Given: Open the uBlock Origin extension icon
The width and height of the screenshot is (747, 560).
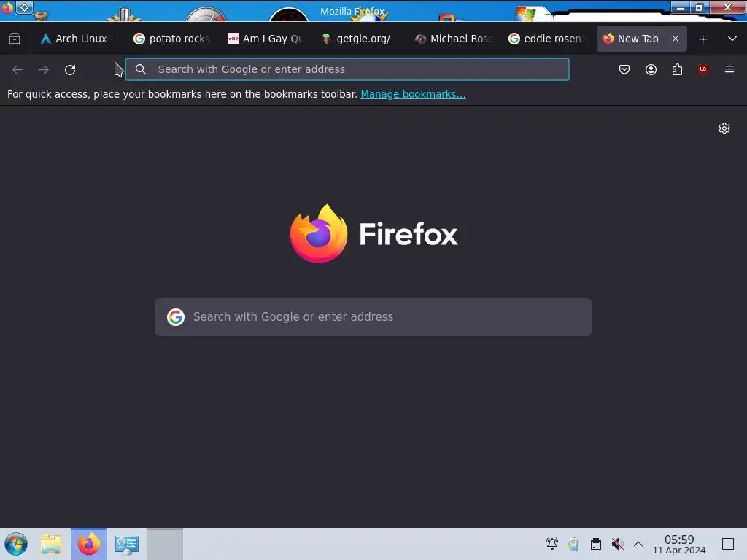Looking at the screenshot, I should coord(703,69).
